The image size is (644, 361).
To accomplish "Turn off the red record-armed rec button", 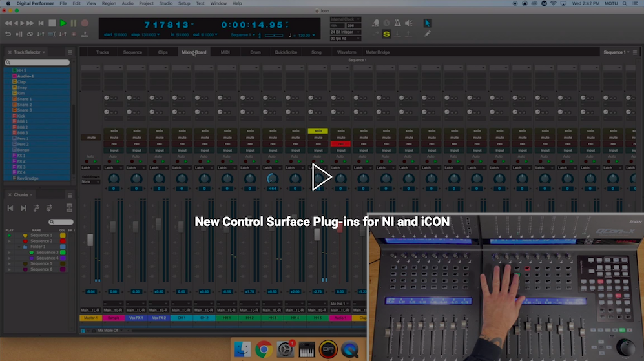I will (340, 144).
